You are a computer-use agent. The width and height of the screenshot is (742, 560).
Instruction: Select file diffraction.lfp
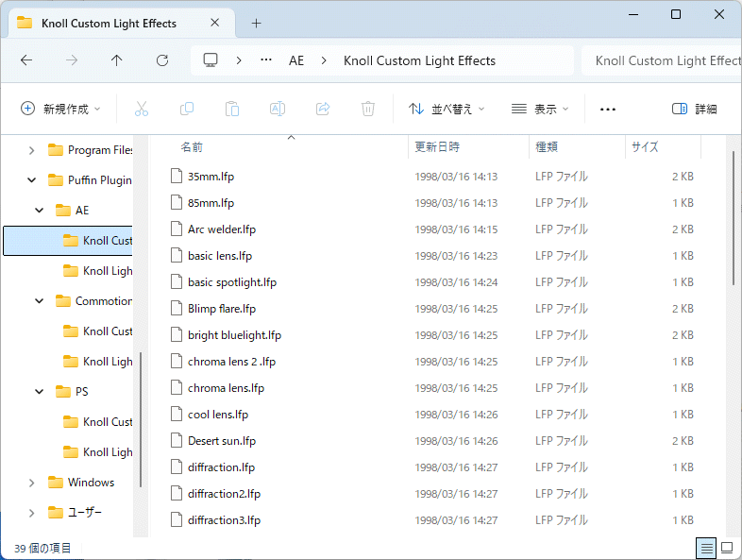(x=221, y=467)
